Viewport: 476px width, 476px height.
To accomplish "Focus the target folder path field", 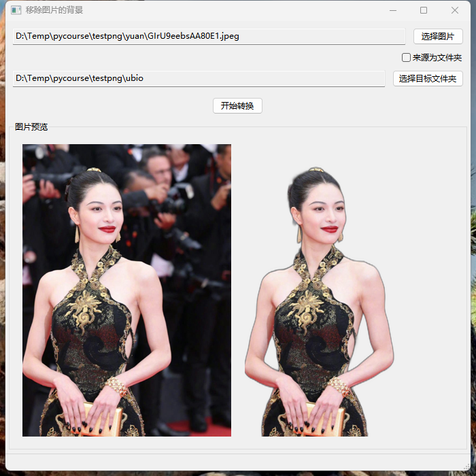I will click(199, 79).
